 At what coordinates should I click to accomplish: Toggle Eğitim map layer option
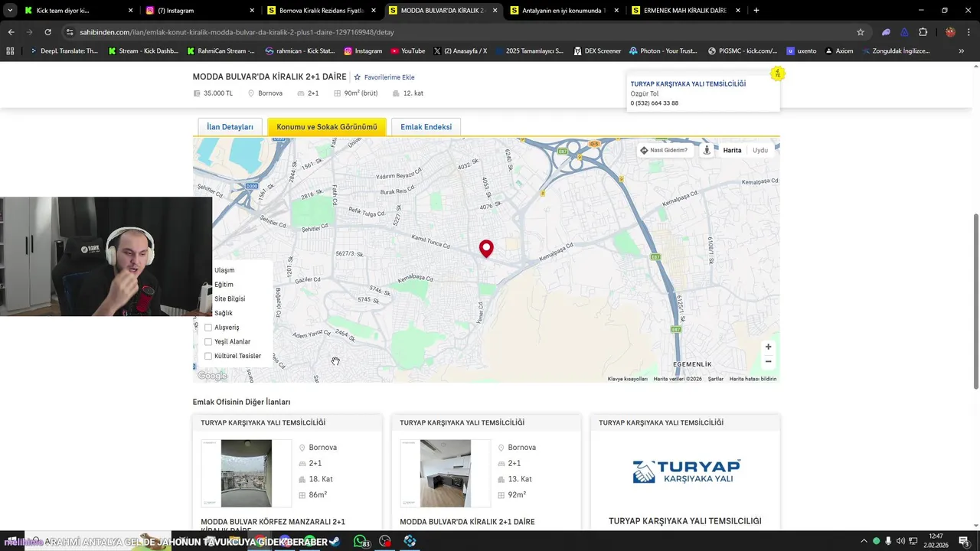coord(224,285)
